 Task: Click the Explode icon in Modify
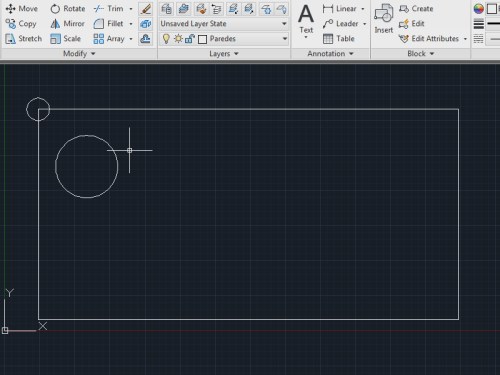(146, 24)
